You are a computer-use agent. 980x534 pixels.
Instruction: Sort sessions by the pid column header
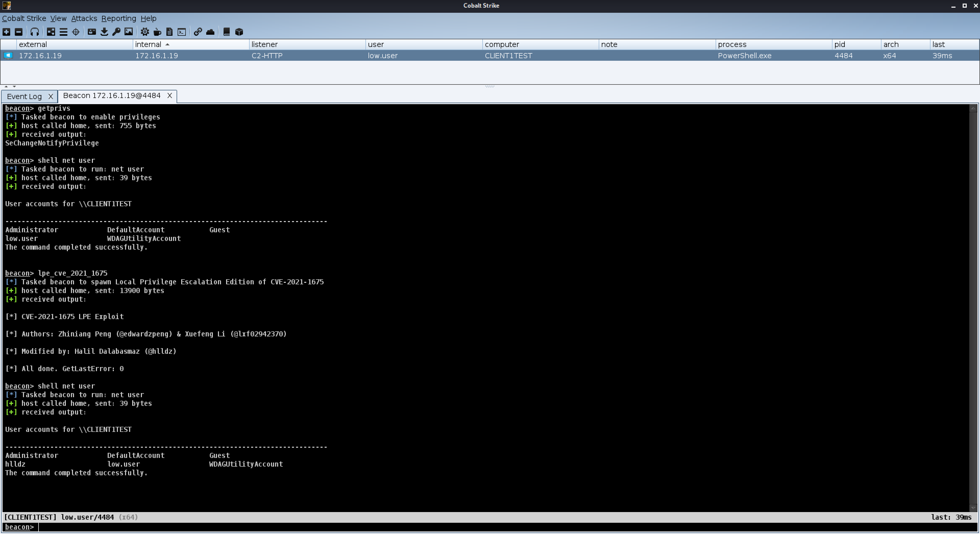click(x=856, y=44)
